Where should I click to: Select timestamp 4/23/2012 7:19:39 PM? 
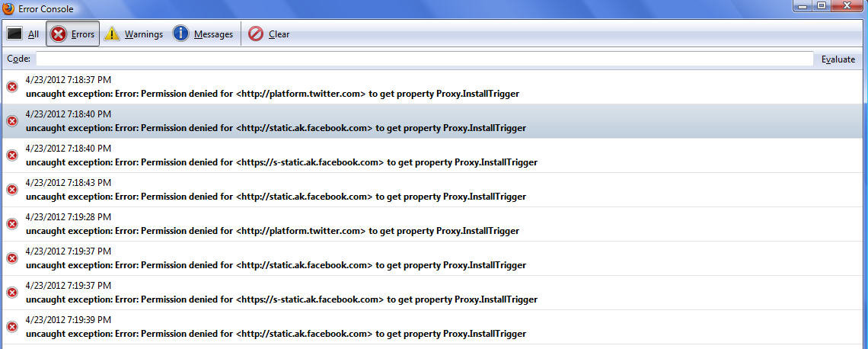pos(69,319)
